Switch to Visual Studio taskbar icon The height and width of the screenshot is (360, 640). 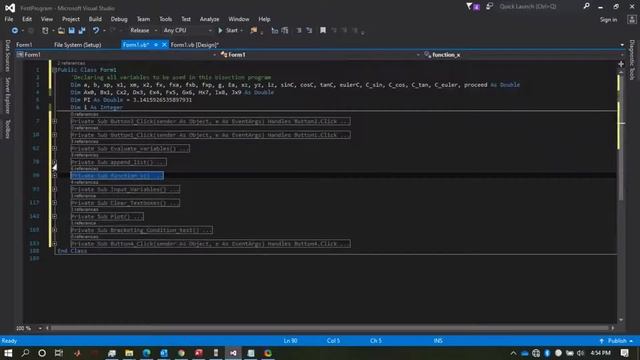click(233, 353)
